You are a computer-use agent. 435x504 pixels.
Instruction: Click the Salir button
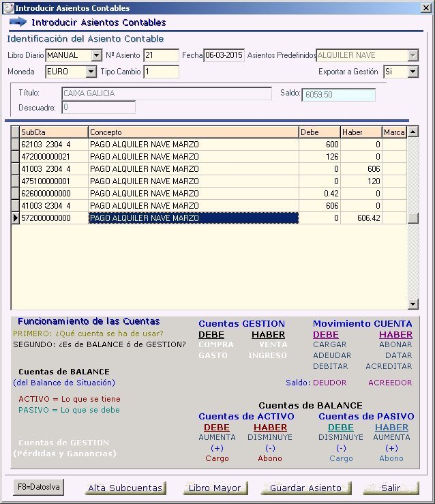[x=391, y=488]
